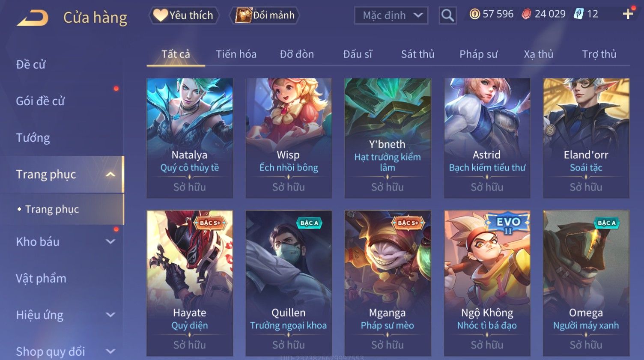Click the golden back arrow icon
The image size is (644, 360).
tap(33, 18)
